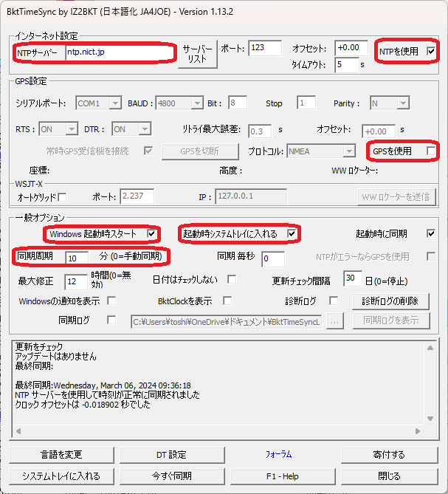Click the Stop field showing 1
The image size is (448, 494).
click(306, 103)
